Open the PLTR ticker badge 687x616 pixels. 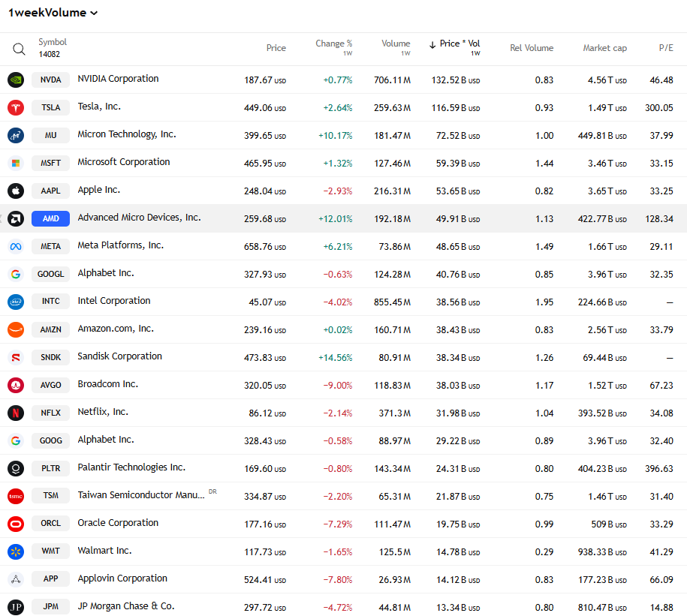click(x=51, y=468)
